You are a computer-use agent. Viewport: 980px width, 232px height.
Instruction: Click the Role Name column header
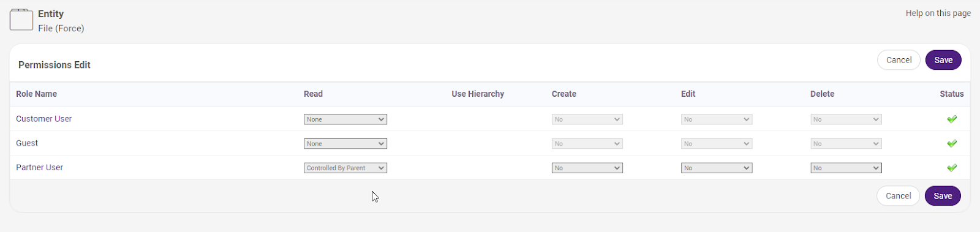click(37, 94)
